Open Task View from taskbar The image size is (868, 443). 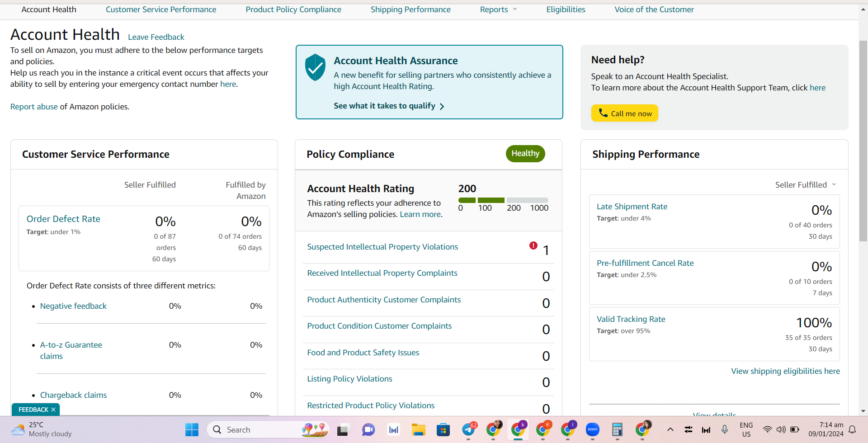(x=344, y=430)
